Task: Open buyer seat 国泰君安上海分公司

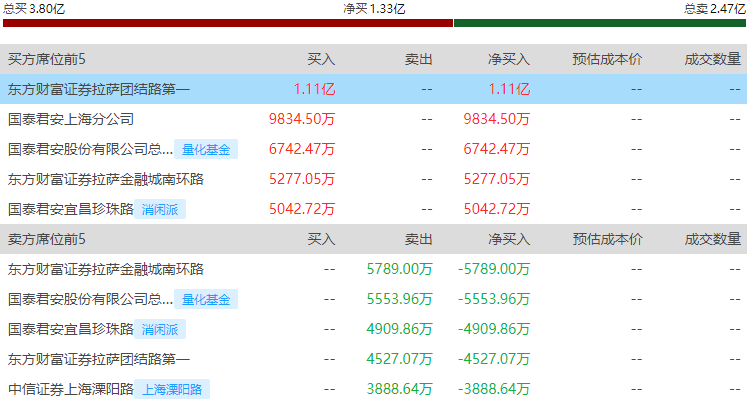Action: pyautogui.click(x=71, y=119)
